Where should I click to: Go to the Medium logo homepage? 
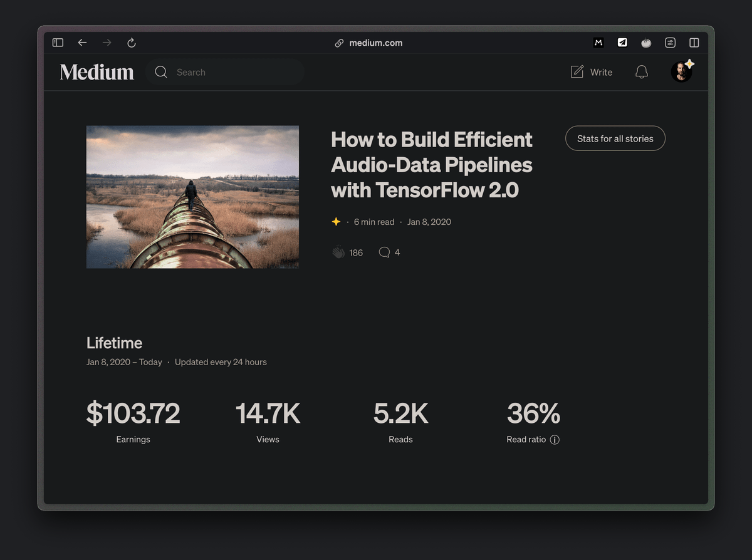click(x=97, y=72)
